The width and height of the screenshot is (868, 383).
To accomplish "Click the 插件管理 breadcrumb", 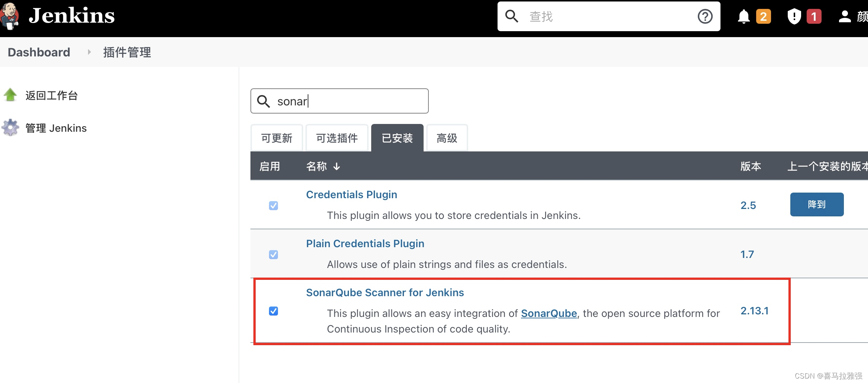I will coord(127,52).
